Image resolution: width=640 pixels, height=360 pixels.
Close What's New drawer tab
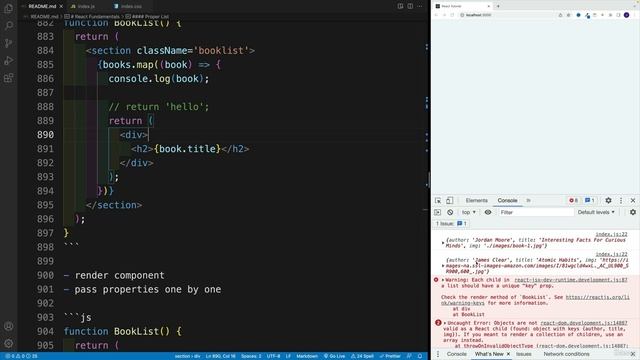[x=508, y=354]
